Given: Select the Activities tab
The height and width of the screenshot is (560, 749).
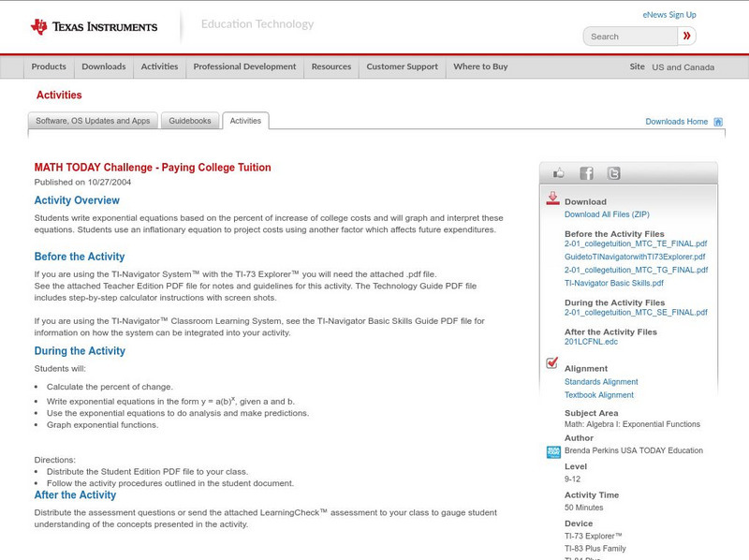Looking at the screenshot, I should [x=245, y=121].
